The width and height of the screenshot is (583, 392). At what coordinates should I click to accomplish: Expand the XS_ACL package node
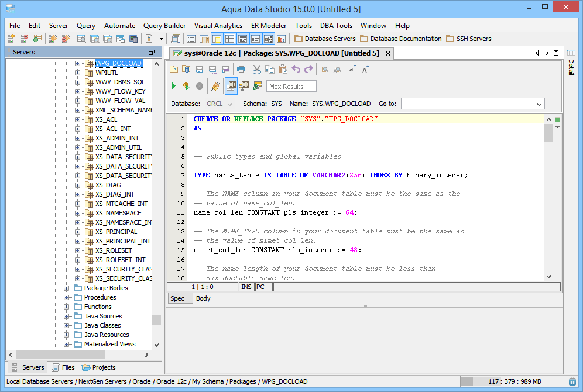(78, 119)
